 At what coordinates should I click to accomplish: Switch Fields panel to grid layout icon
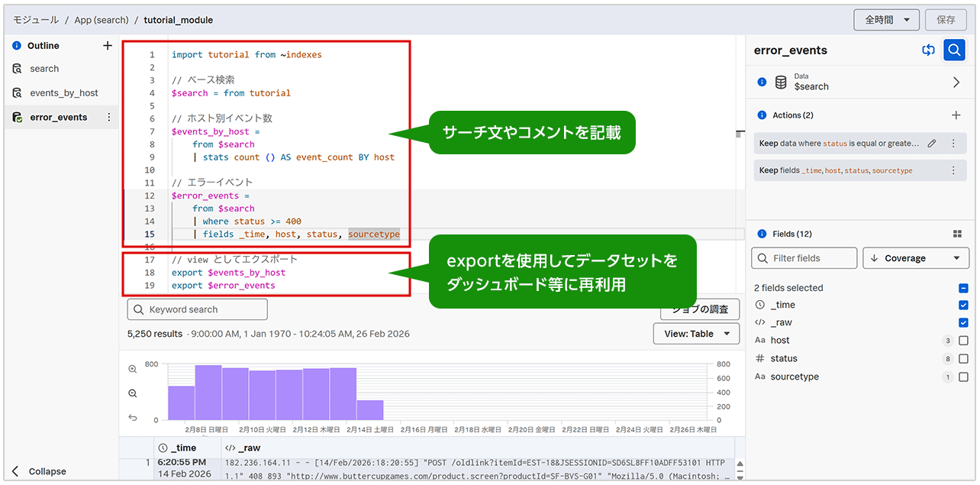[x=957, y=234]
